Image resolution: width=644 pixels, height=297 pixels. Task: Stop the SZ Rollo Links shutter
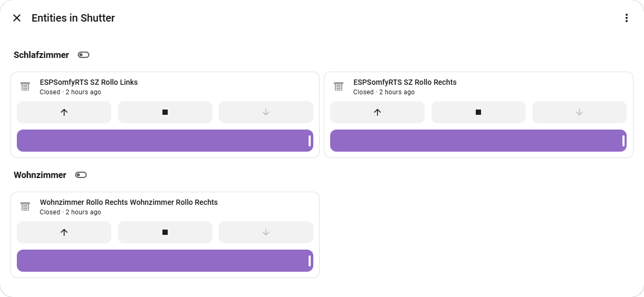tap(165, 112)
